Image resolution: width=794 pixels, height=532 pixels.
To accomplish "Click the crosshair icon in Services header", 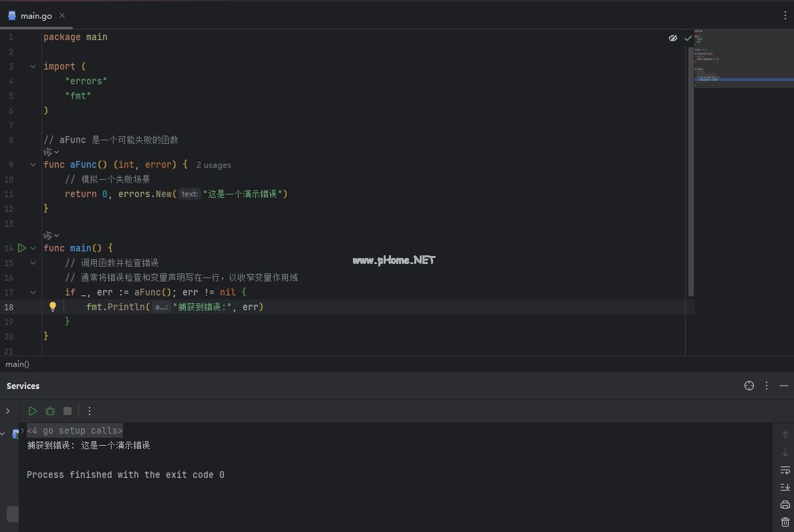I will point(749,386).
